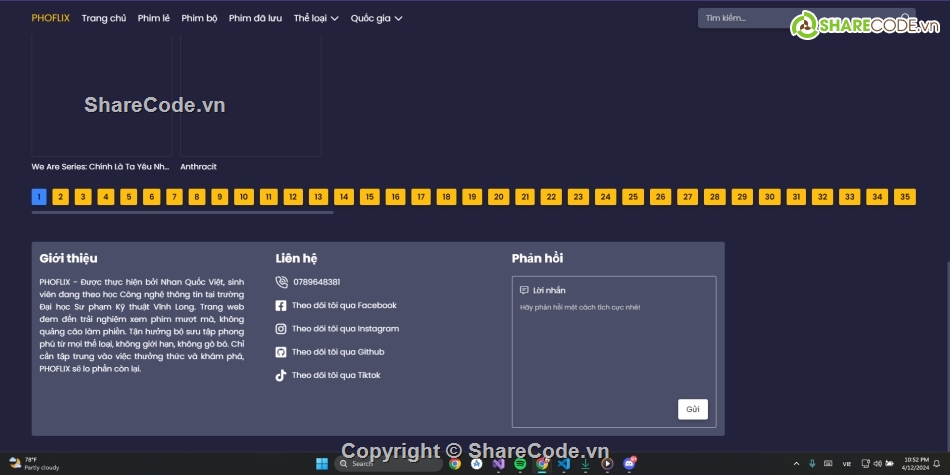Click the Github icon in Liên hệ
The image size is (950, 475).
281,352
